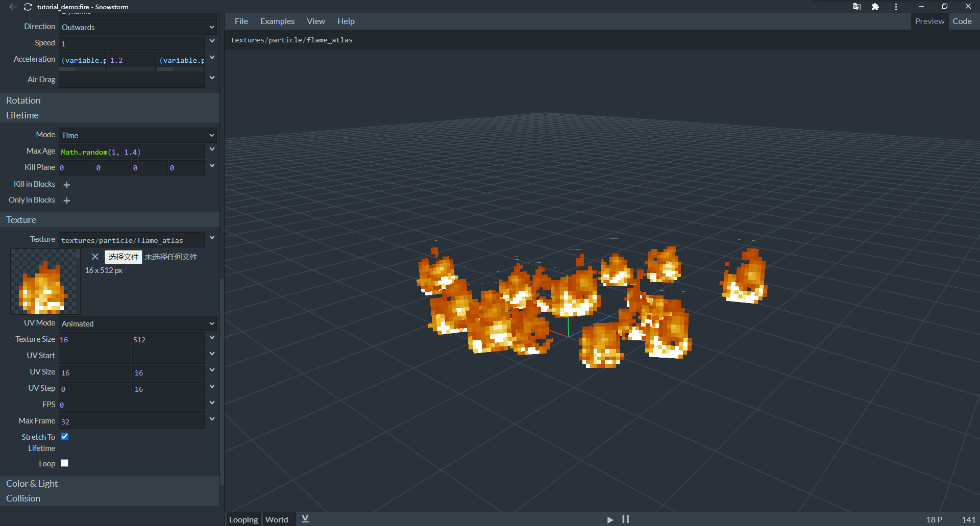980x526 pixels.
Task: Expand the UV Size options arrow
Action: [212, 370]
